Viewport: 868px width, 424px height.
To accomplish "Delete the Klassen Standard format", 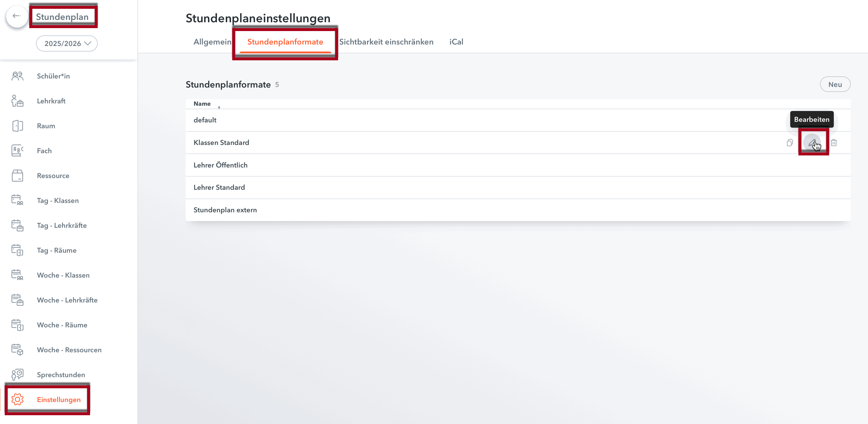I will pos(833,143).
